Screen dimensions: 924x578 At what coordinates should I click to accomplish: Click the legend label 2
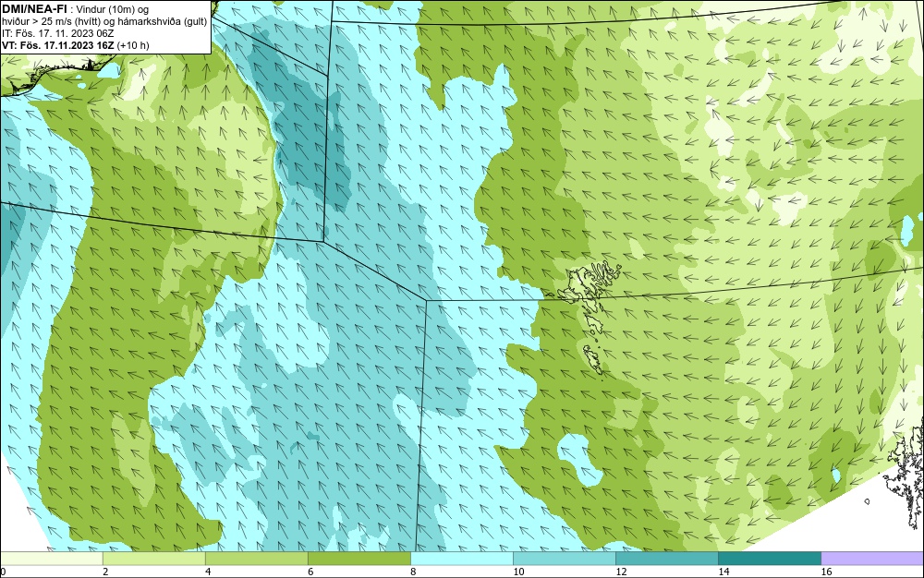point(105,572)
